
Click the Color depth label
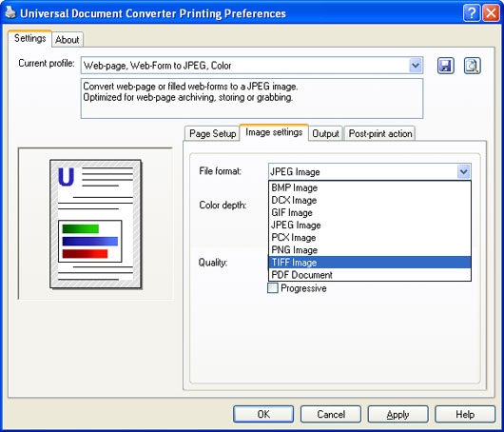point(223,205)
